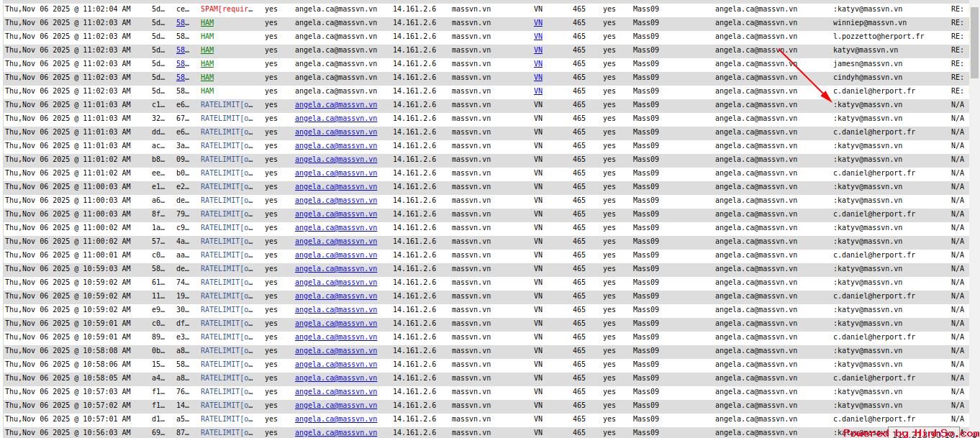Select the 10:58:05 AM timestamp cell

(x=68, y=378)
